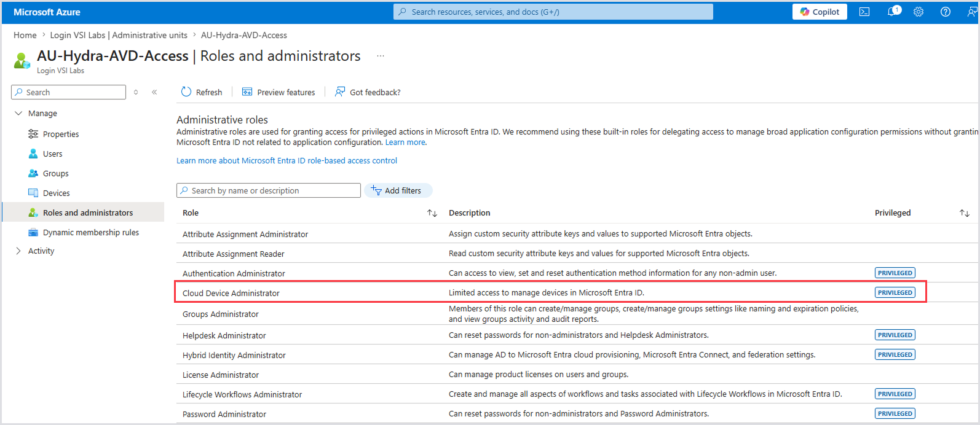Expand the Activity section

click(x=18, y=251)
